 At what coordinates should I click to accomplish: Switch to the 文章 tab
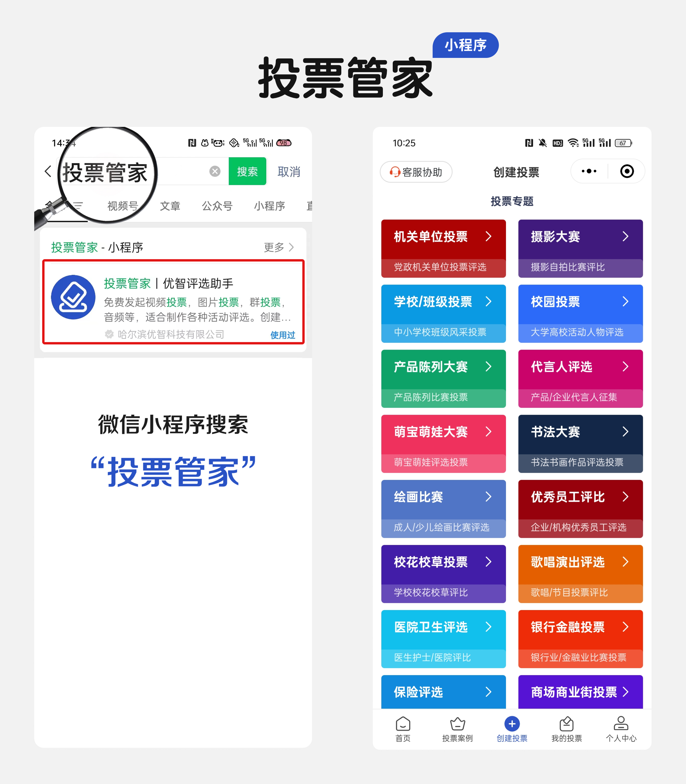170,206
